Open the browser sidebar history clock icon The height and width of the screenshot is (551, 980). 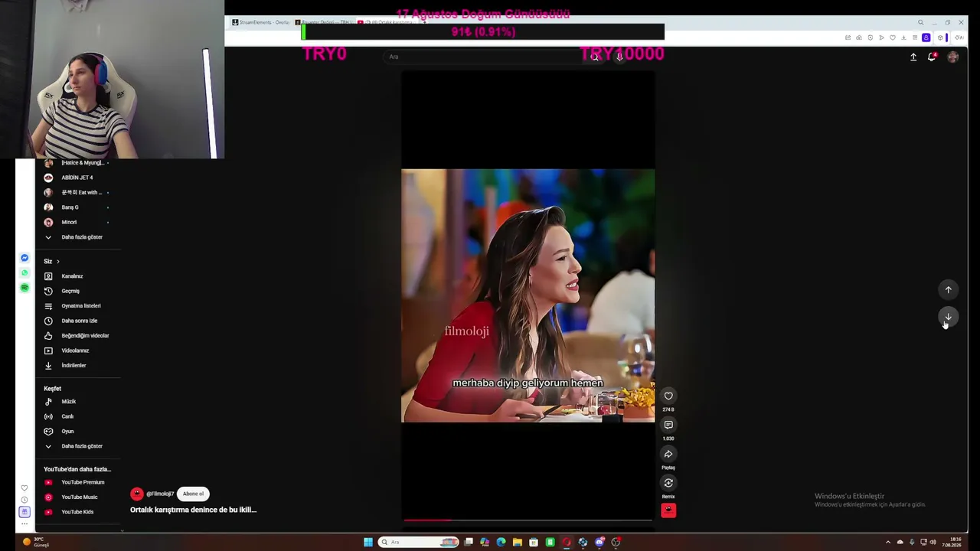[24, 500]
